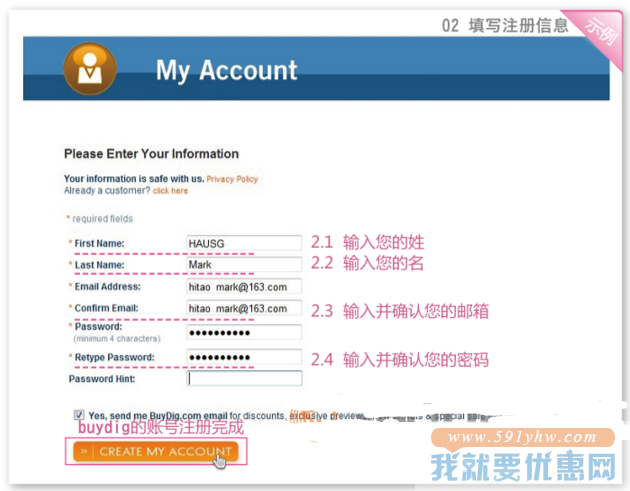Open the Privacy Policy link
Image resolution: width=630 pixels, height=491 pixels.
click(x=232, y=179)
